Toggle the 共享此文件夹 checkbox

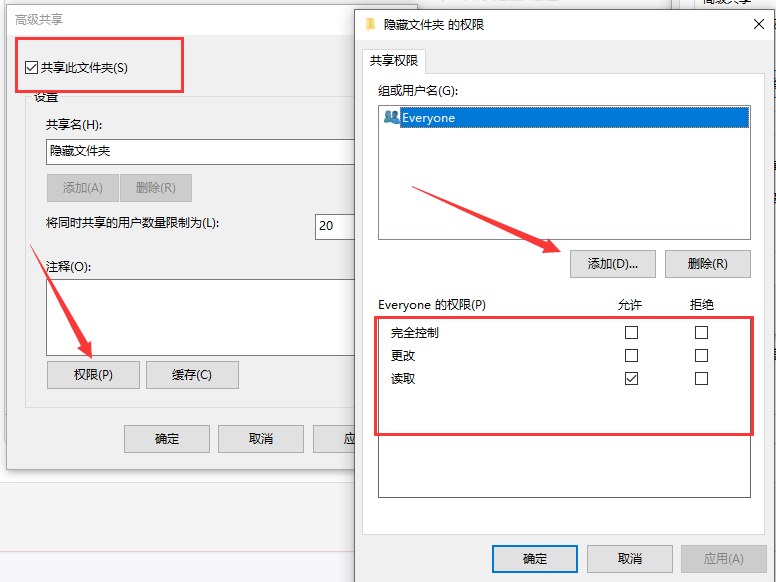coord(31,68)
